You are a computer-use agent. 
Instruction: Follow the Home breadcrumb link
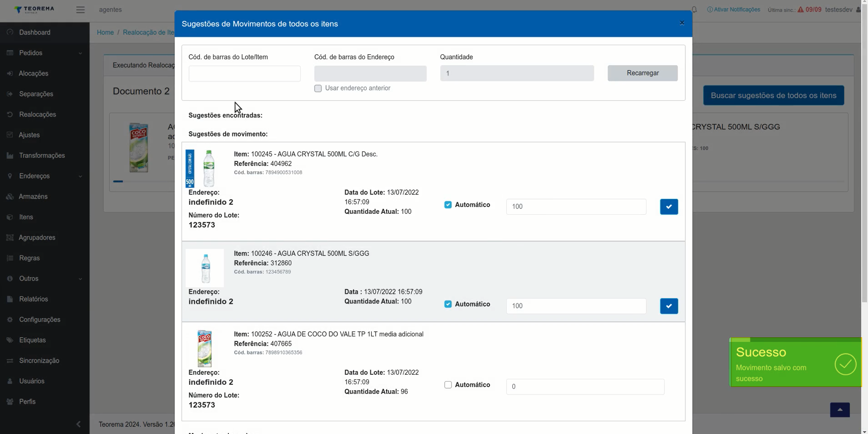point(105,33)
